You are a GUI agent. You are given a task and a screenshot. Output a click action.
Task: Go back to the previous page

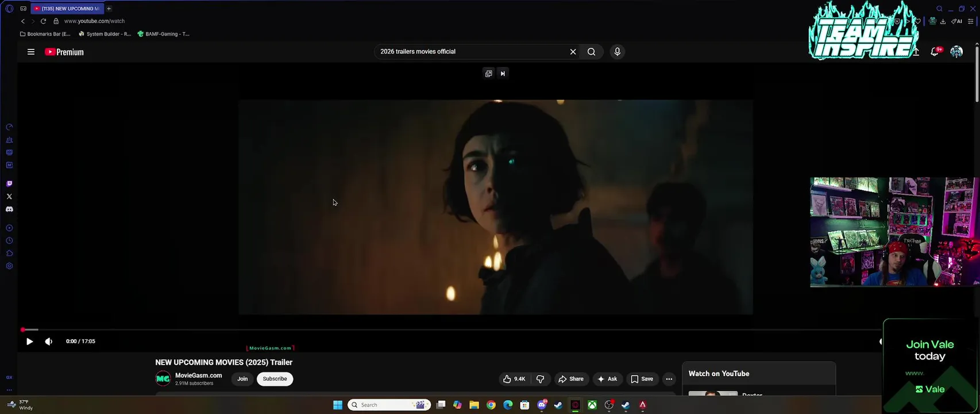coord(23,21)
